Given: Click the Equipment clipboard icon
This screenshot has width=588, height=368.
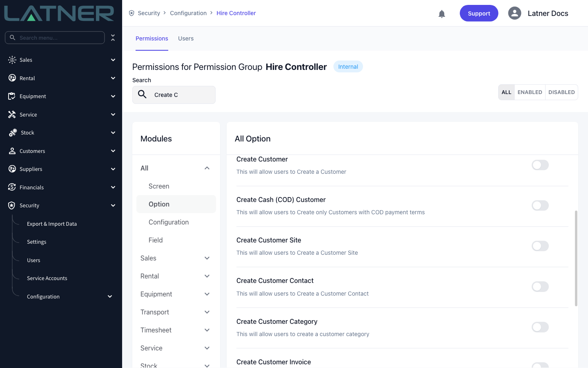Looking at the screenshot, I should [x=12, y=96].
